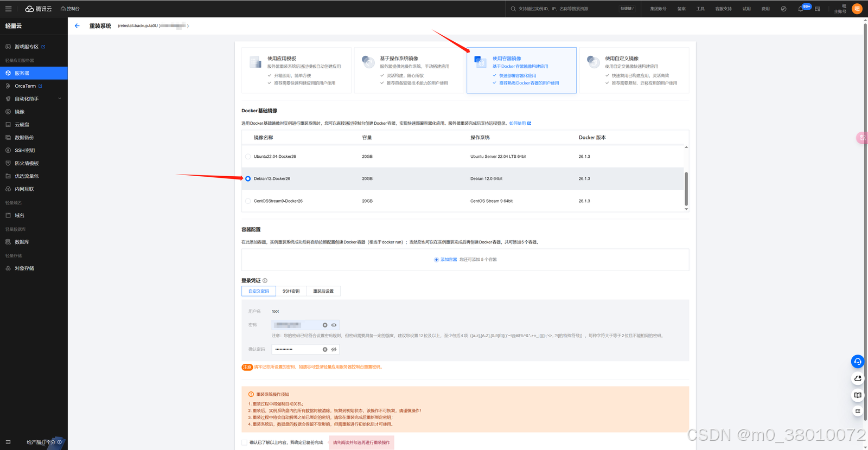The image size is (868, 450).
Task: Go to 控制台 console home
Action: click(70, 9)
